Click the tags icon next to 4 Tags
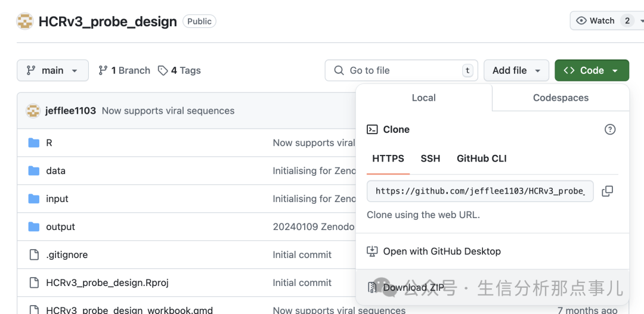 163,70
